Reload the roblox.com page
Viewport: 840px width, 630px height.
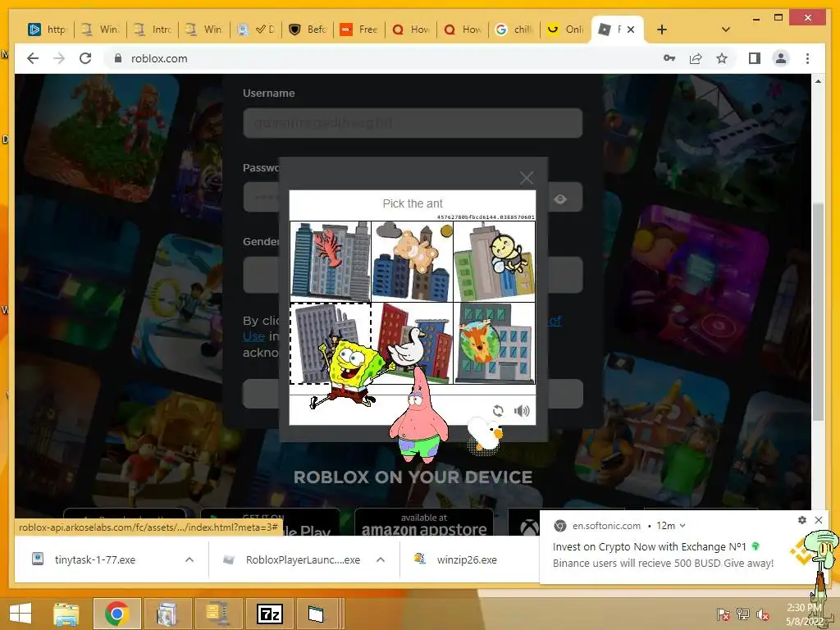[85, 58]
